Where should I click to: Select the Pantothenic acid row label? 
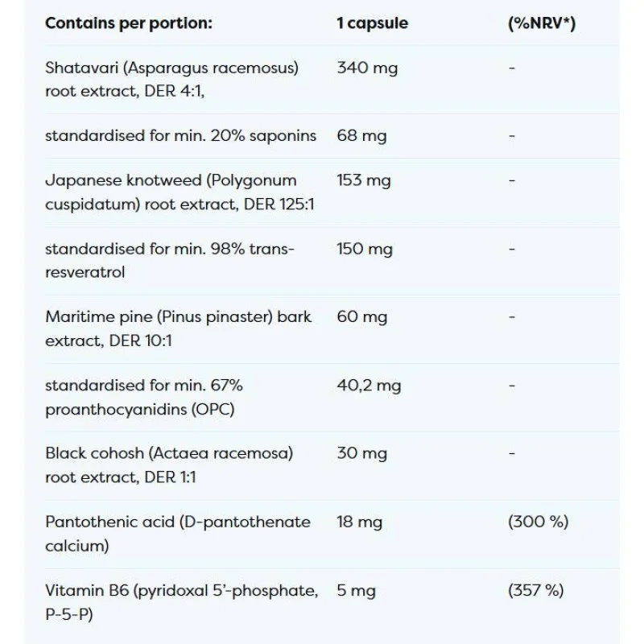177,533
